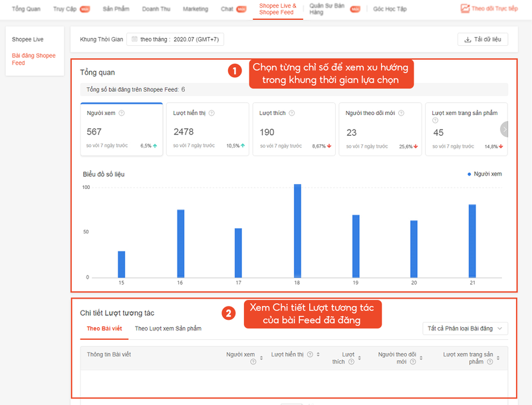The image size is (532, 405).
Task: Click the Tải dữ liệu download button
Action: click(x=483, y=39)
